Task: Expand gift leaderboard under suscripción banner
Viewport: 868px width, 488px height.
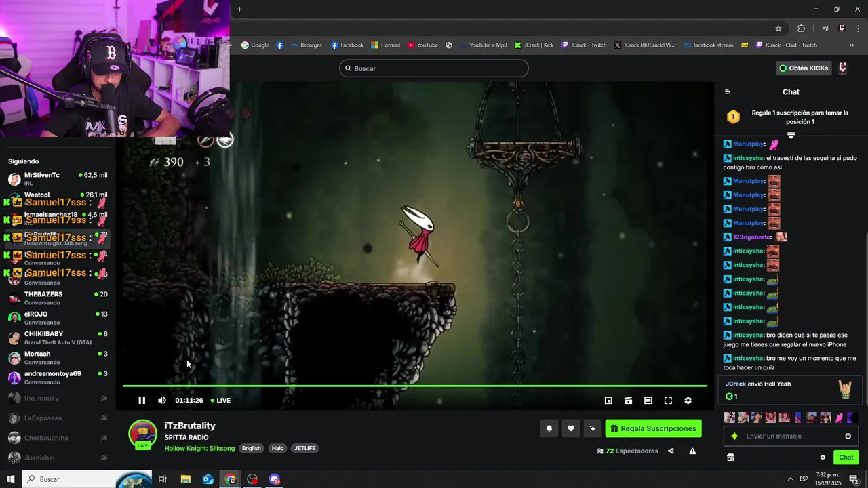Action: [791, 136]
